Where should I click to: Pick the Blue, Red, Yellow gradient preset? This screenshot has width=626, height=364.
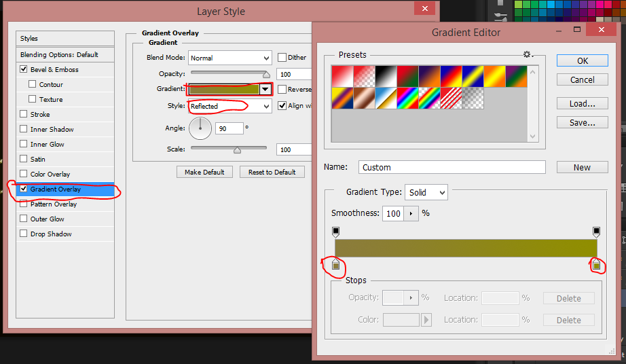tap(451, 76)
